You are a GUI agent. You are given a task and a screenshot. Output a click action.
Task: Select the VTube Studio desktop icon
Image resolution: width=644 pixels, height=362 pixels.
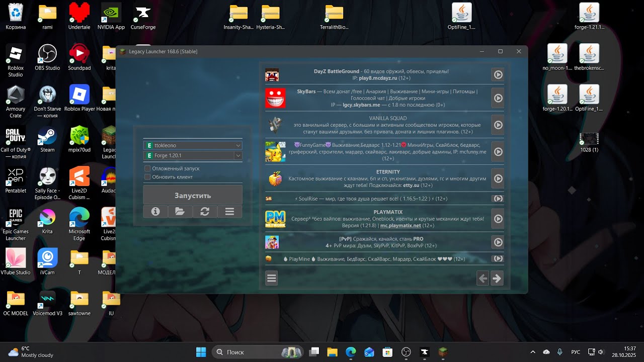coord(16,261)
